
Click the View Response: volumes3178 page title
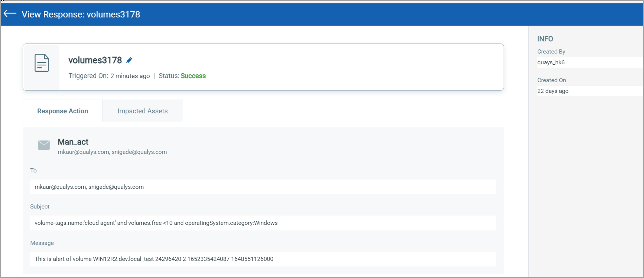[81, 14]
